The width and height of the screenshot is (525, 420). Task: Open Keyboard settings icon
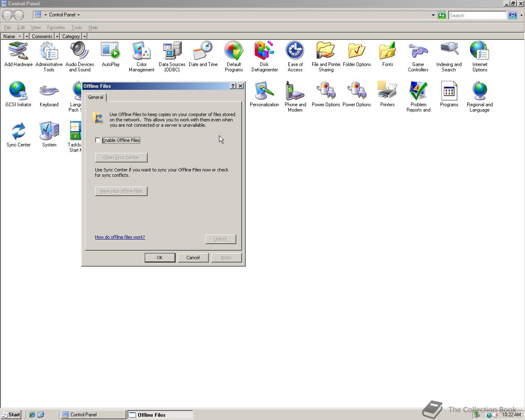pos(49,94)
